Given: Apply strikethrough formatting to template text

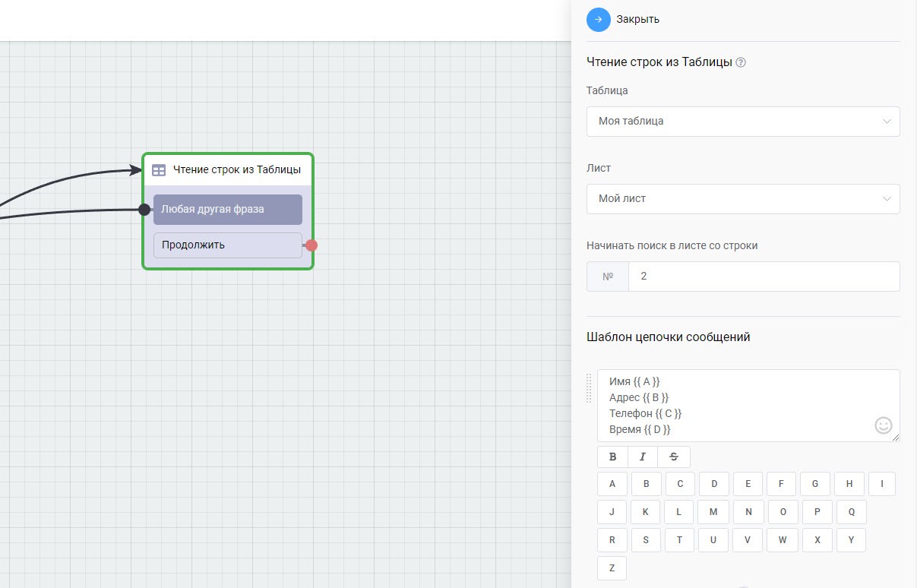Looking at the screenshot, I should [x=674, y=457].
